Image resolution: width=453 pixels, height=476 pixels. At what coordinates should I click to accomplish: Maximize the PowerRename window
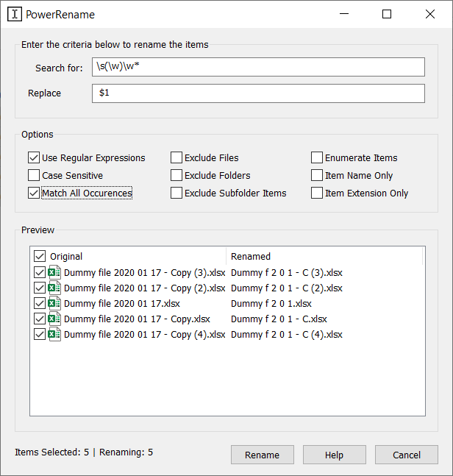pyautogui.click(x=387, y=14)
